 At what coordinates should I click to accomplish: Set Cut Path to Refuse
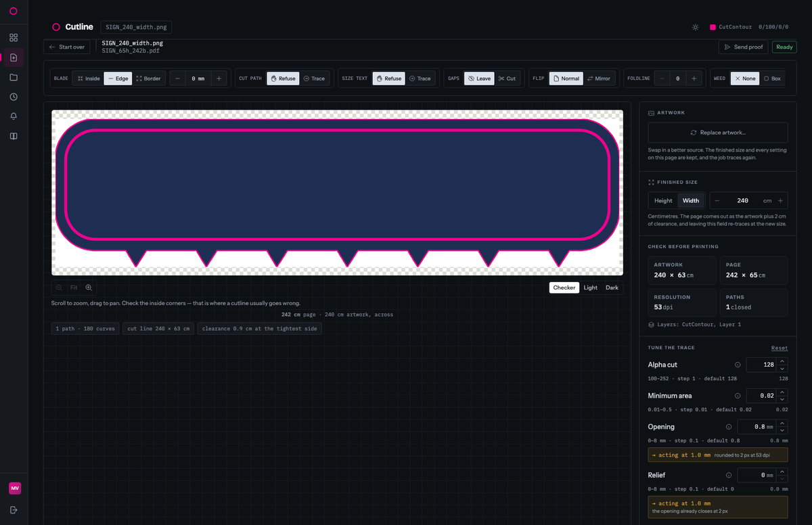click(x=283, y=78)
